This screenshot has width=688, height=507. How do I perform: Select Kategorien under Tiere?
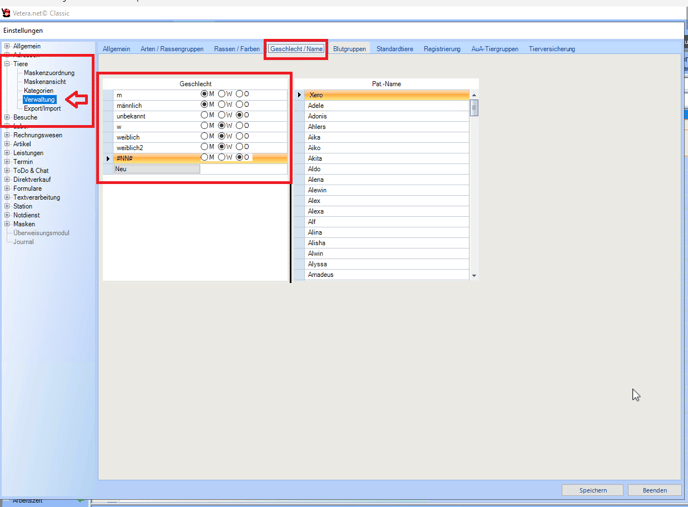coord(39,90)
